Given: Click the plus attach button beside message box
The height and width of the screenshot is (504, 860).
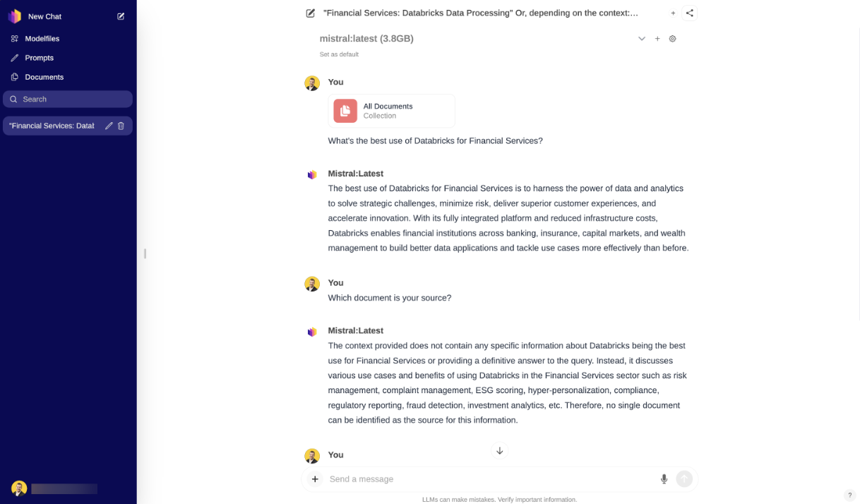Looking at the screenshot, I should pyautogui.click(x=315, y=479).
